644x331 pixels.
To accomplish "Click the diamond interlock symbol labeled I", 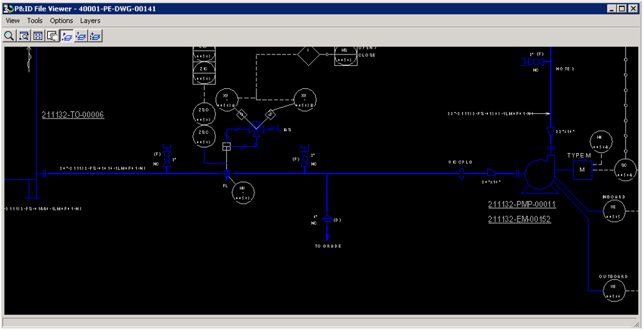I will (308, 54).
